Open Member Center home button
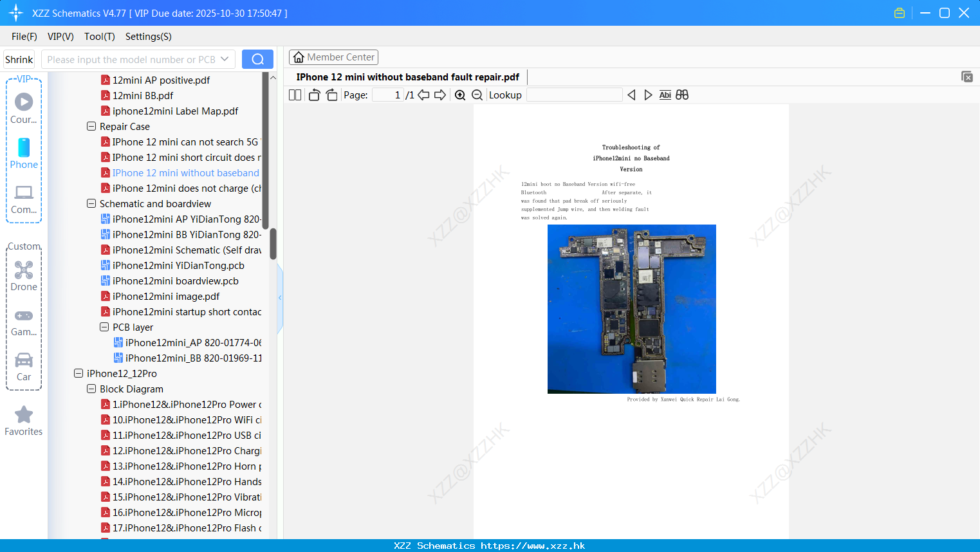This screenshot has width=980, height=552. 333,57
